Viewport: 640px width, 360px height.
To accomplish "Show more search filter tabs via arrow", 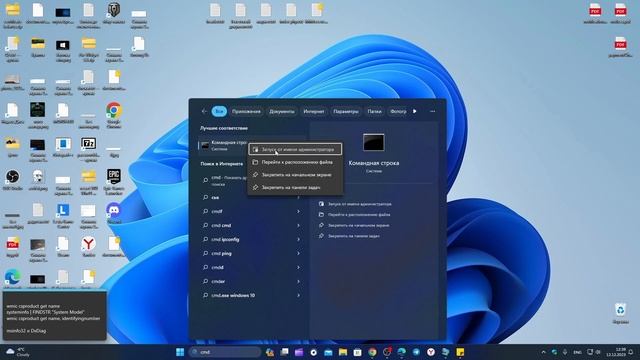I will pos(415,111).
